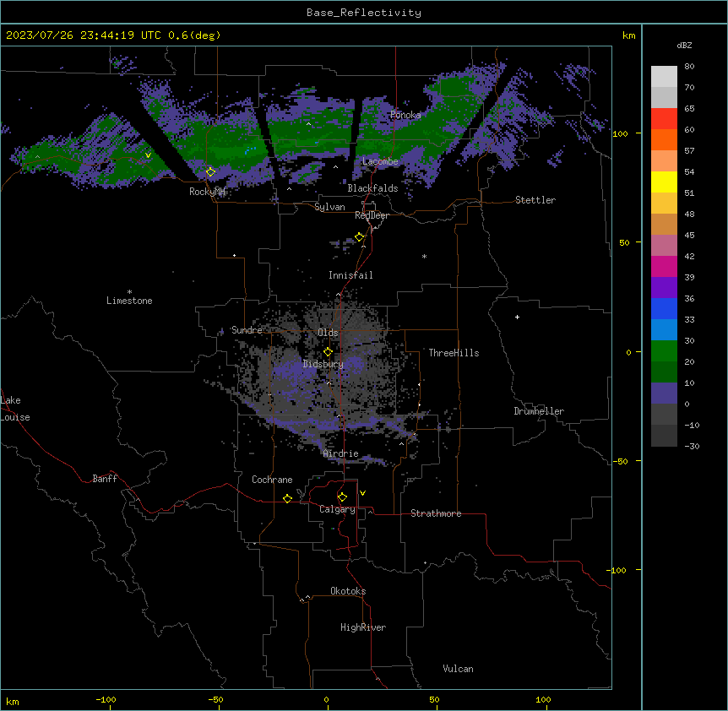Click the Base_Reflectivity title text

pyautogui.click(x=364, y=13)
